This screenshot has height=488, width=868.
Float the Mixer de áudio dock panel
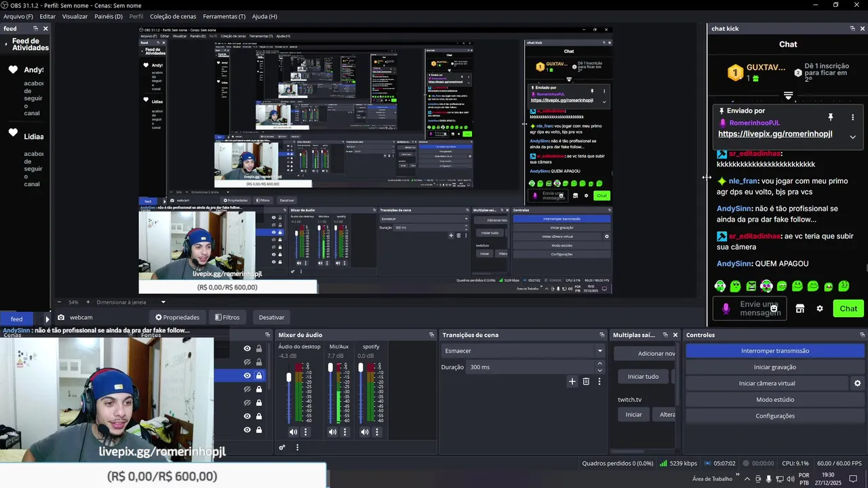point(431,335)
